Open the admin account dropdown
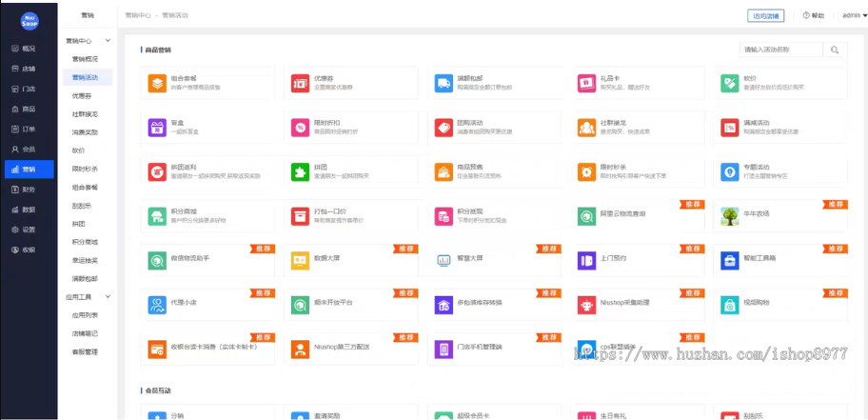The height and width of the screenshot is (420, 868). [x=854, y=15]
